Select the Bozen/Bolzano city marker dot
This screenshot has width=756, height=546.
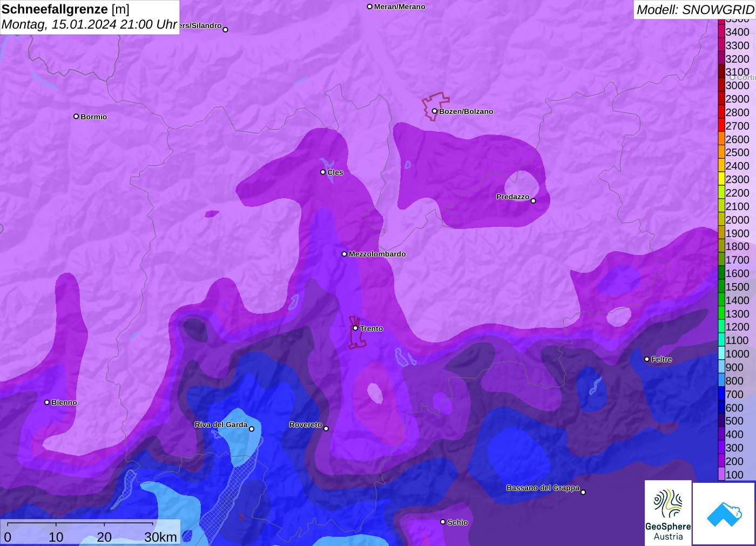pos(434,111)
